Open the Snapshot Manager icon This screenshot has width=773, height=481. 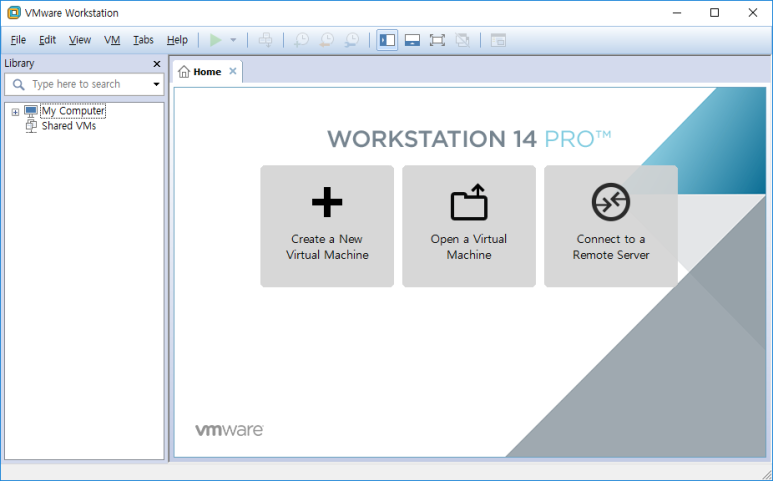pyautogui.click(x=351, y=40)
